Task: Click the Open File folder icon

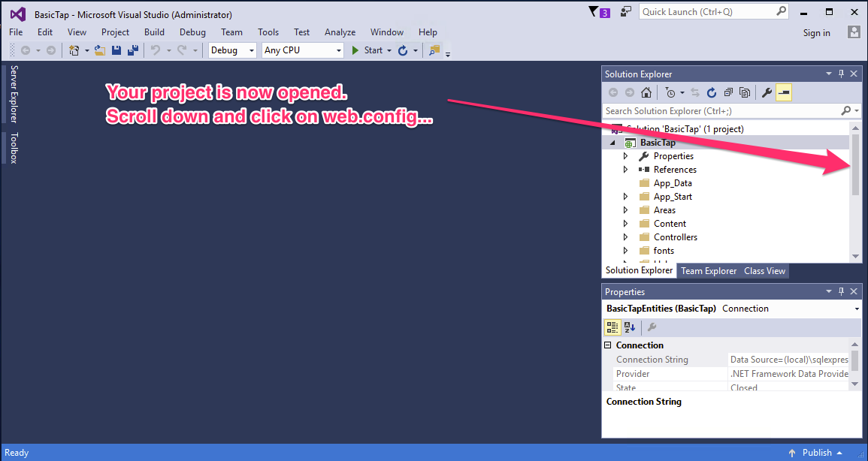Action: [x=100, y=50]
